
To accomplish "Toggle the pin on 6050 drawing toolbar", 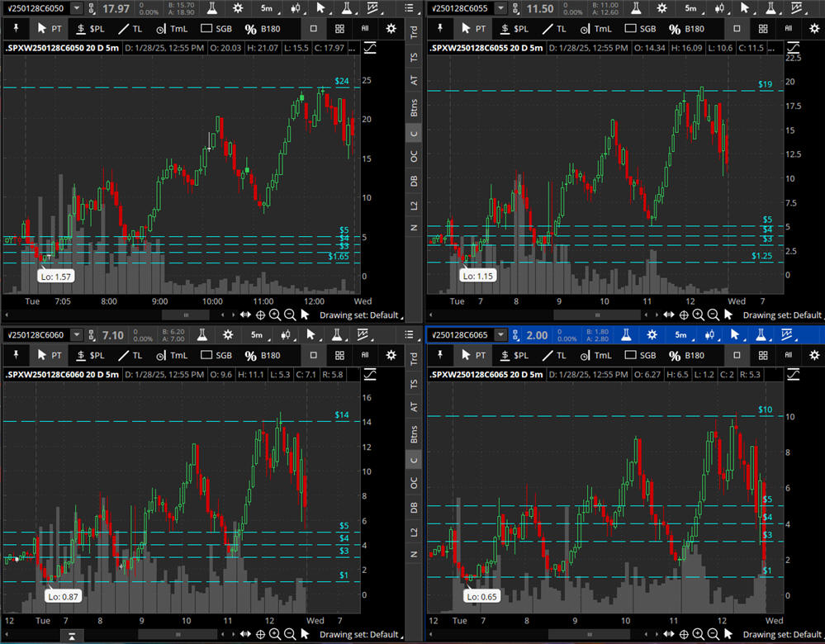I will click(16, 28).
